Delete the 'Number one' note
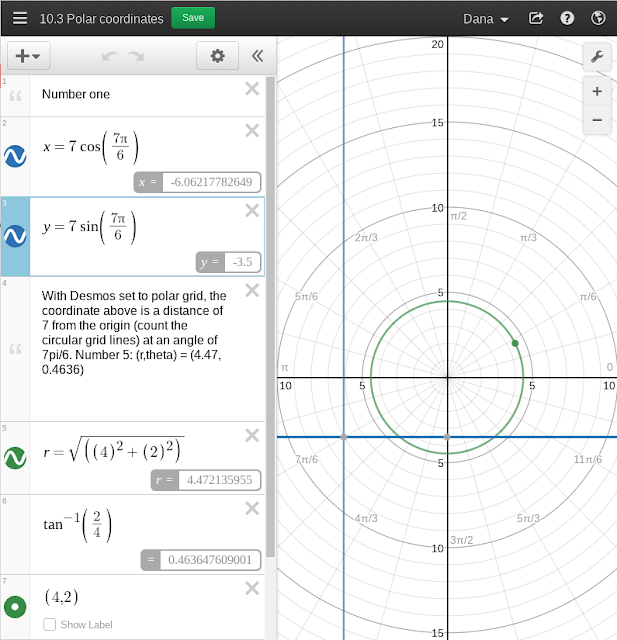Screen dimensions: 617x640 pyautogui.click(x=252, y=89)
